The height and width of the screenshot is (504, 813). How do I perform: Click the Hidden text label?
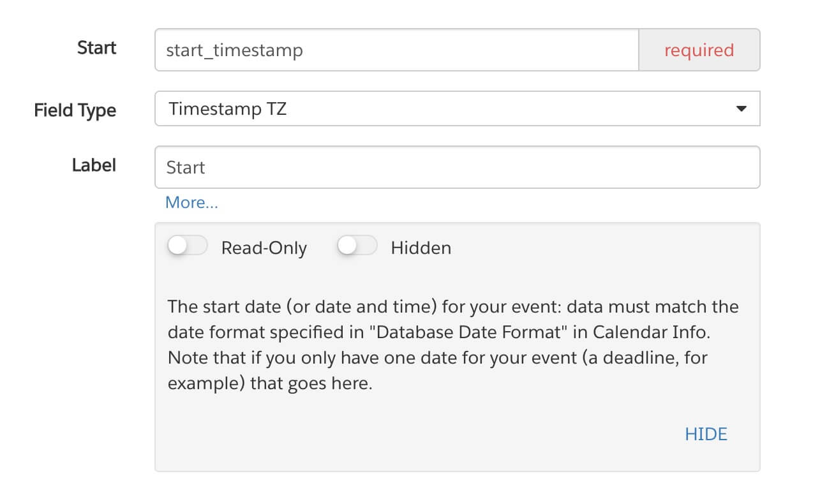[x=421, y=248]
